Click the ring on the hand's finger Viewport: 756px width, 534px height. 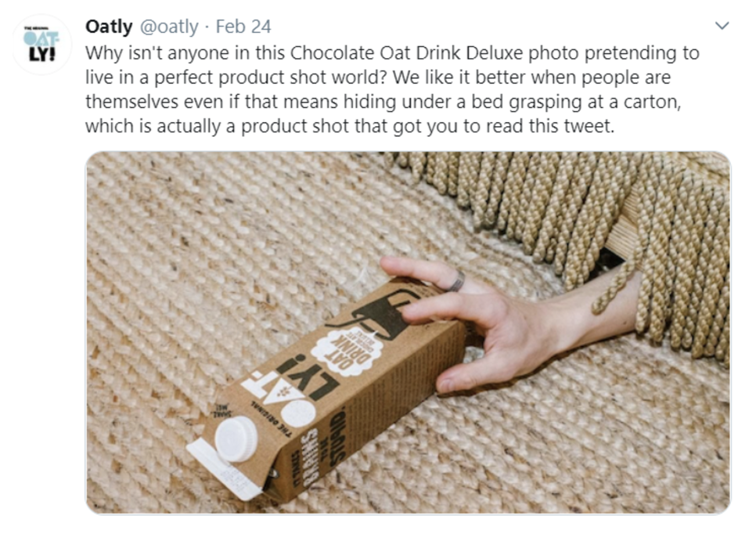point(456,282)
